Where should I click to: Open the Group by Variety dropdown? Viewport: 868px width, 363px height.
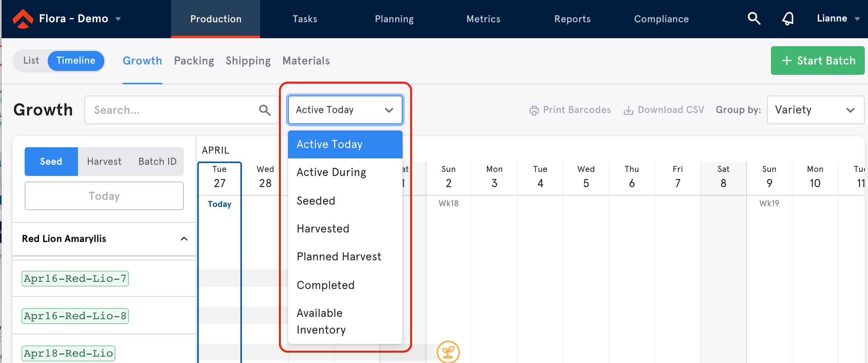[x=815, y=110]
